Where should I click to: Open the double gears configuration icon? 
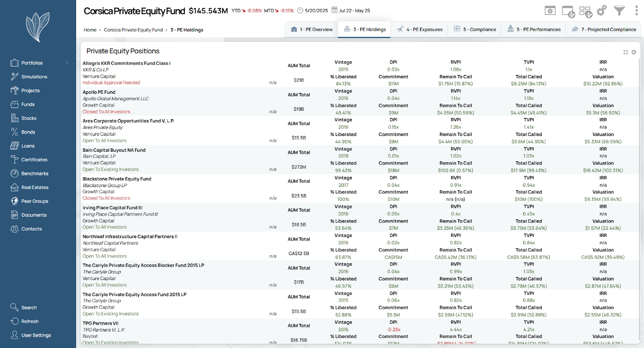click(x=602, y=11)
